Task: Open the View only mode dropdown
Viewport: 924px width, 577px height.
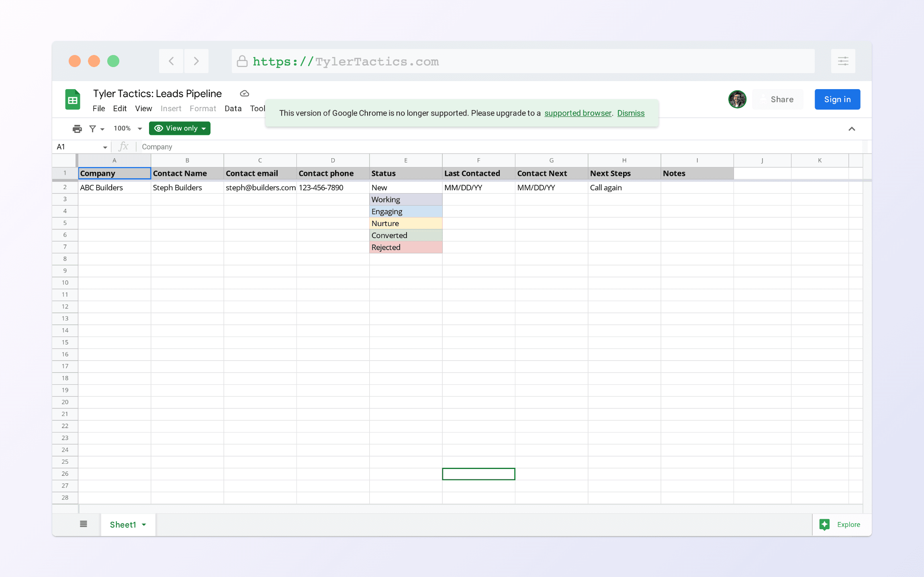Action: 180,128
